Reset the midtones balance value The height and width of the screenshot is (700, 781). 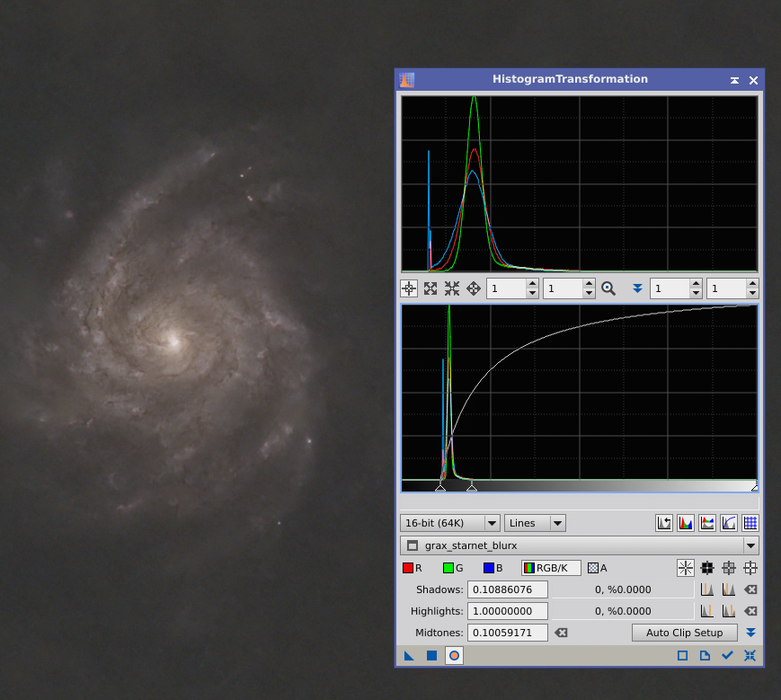click(561, 633)
